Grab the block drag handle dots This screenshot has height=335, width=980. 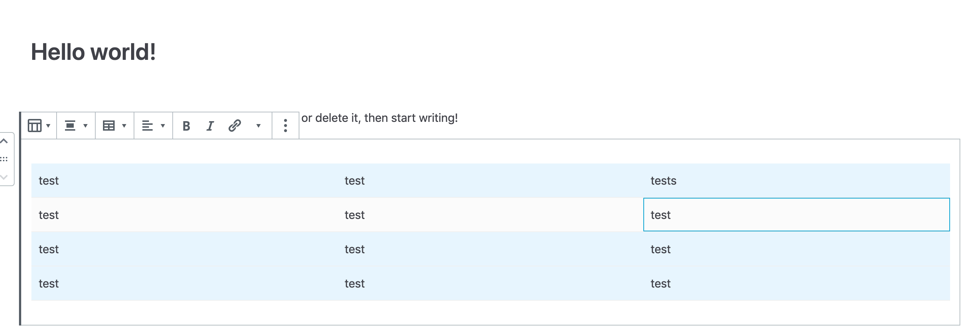tap(5, 159)
